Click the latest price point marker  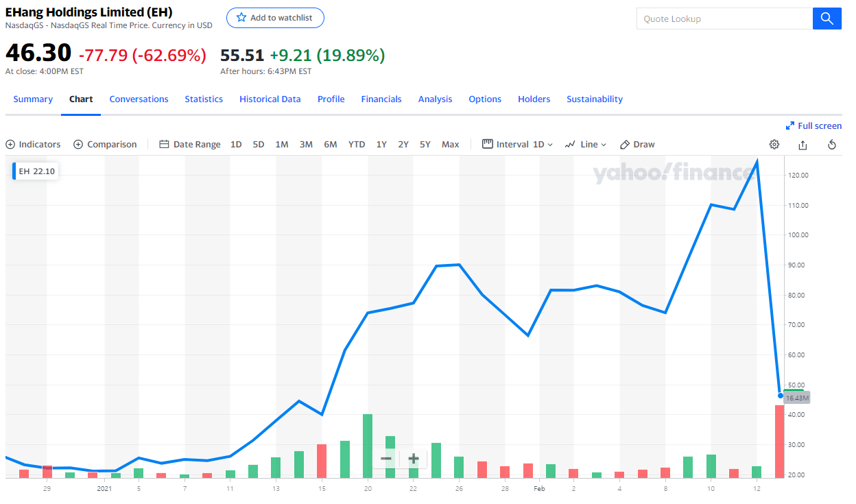click(x=781, y=395)
